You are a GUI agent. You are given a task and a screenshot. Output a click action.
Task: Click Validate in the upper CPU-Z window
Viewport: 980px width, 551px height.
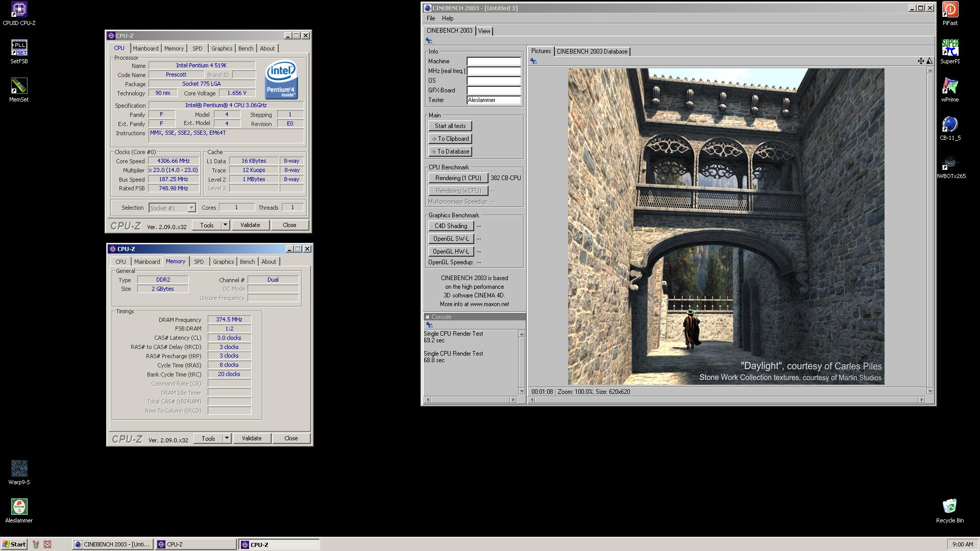(250, 225)
